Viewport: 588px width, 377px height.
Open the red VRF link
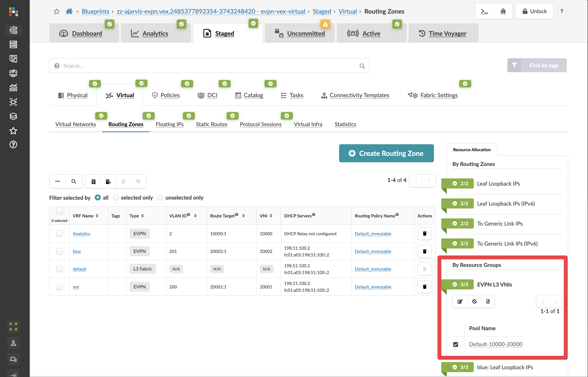coord(76,287)
